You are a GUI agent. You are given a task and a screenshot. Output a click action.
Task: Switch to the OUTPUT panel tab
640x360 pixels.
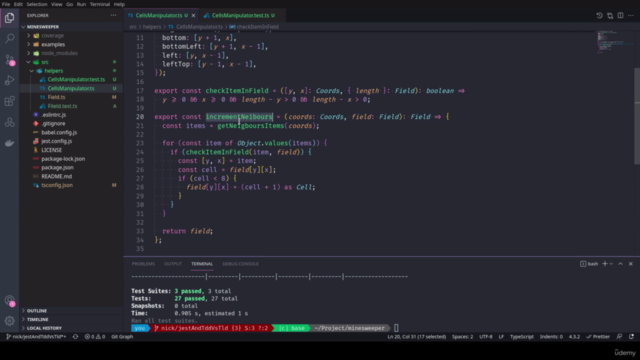(x=173, y=264)
